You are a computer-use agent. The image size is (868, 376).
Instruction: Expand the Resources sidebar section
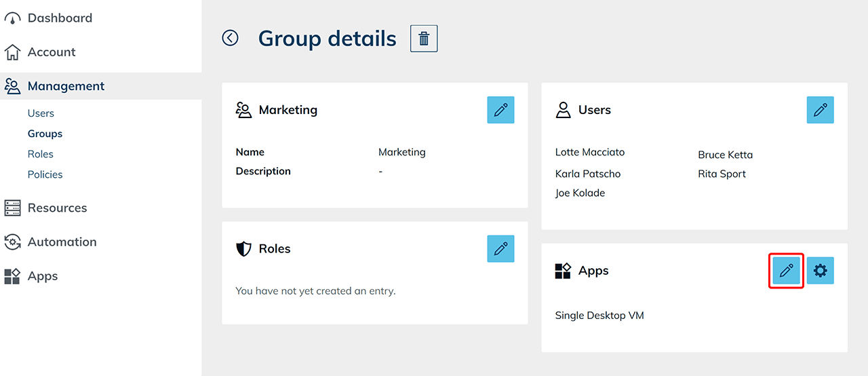pyautogui.click(x=57, y=208)
